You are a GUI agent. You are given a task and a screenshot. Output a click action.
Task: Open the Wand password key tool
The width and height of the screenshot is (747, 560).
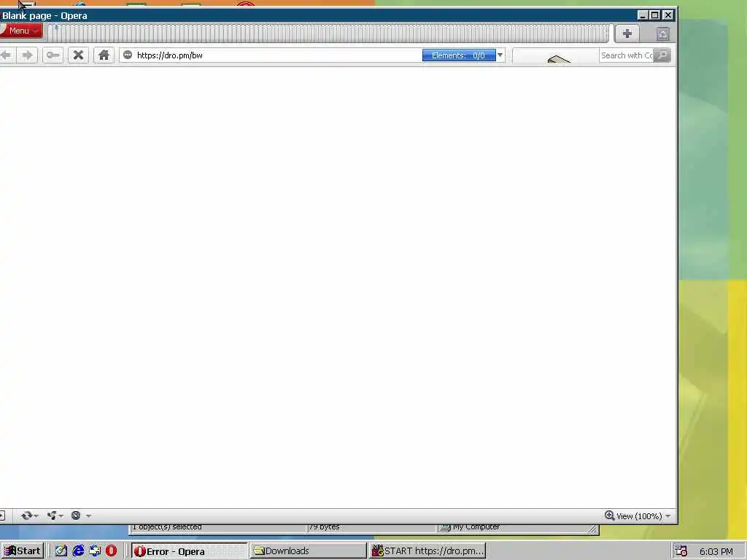click(53, 55)
